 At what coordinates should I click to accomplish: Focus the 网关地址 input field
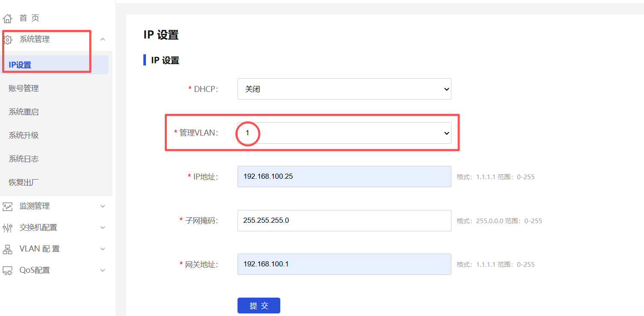tap(344, 264)
